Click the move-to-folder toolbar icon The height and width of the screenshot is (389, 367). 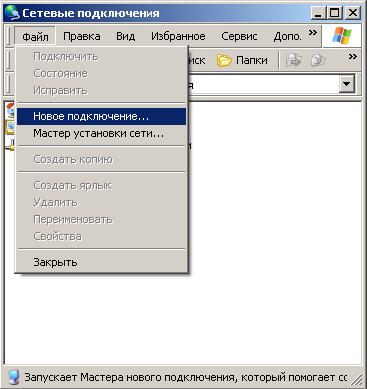294,60
